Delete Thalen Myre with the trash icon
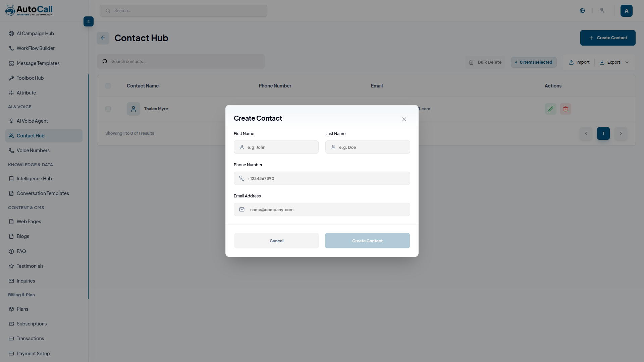Viewport: 644px width, 362px height. (566, 109)
